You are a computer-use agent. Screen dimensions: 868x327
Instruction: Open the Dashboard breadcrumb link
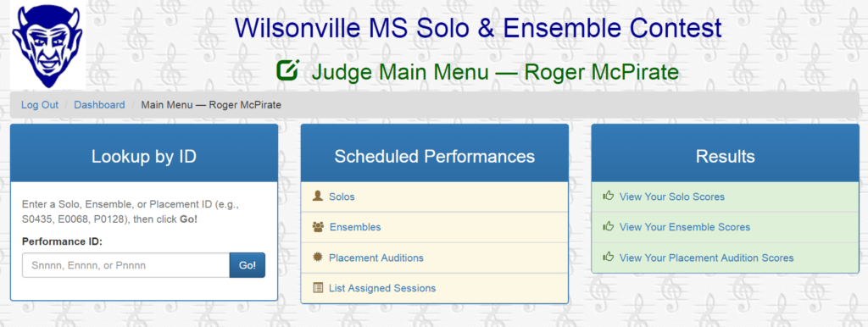click(100, 104)
